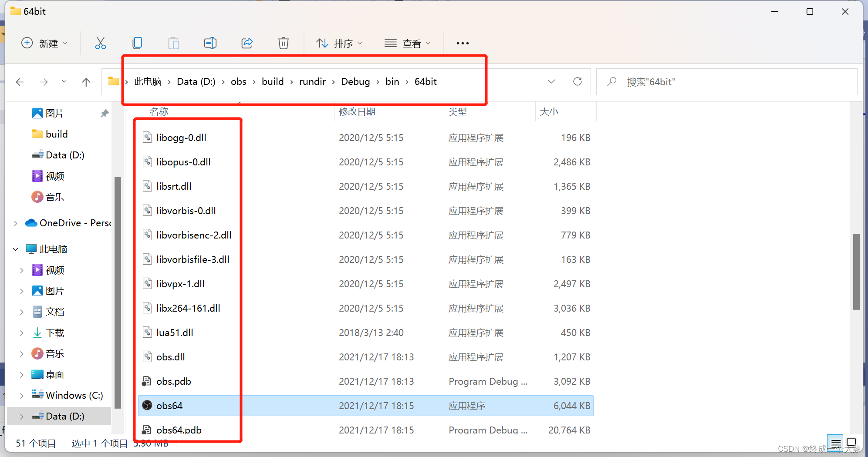Image resolution: width=868 pixels, height=457 pixels.
Task: Select file libvpx-1.dll
Action: tap(180, 284)
